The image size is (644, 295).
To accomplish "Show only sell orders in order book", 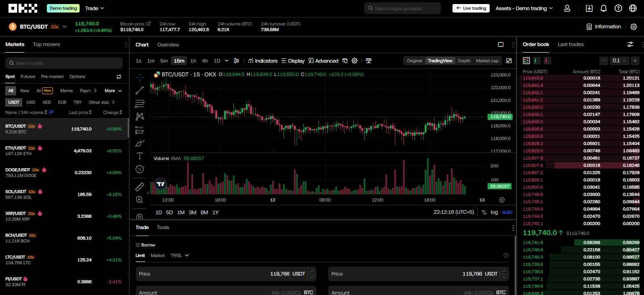I will 547,61.
